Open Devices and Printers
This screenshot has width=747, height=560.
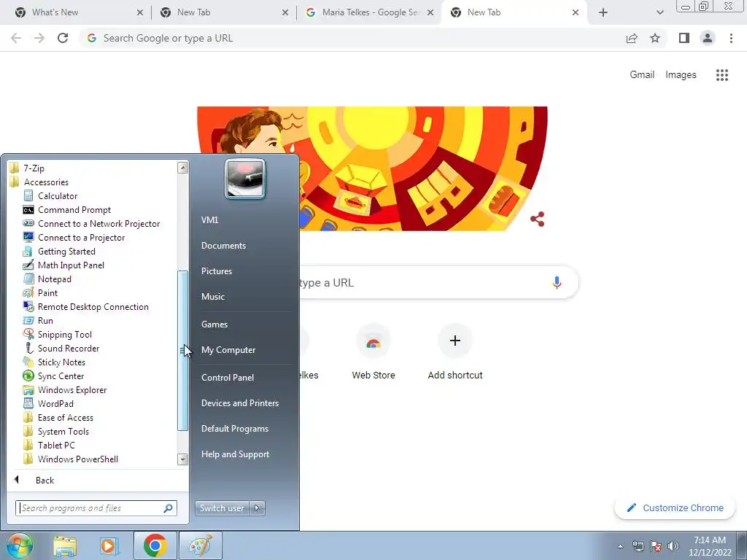240,403
